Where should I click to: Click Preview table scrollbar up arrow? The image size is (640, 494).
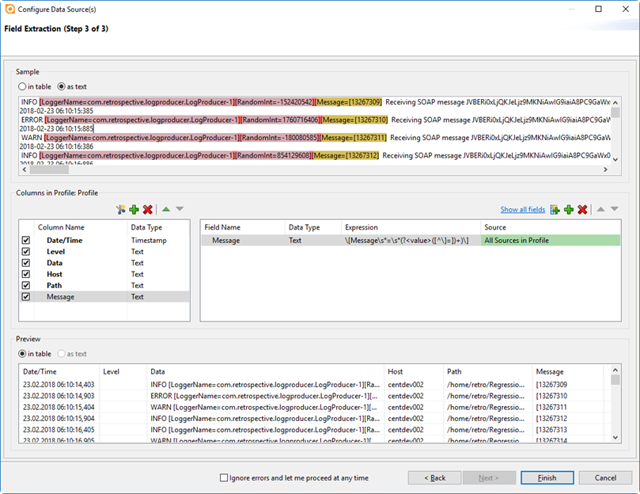tap(616, 370)
